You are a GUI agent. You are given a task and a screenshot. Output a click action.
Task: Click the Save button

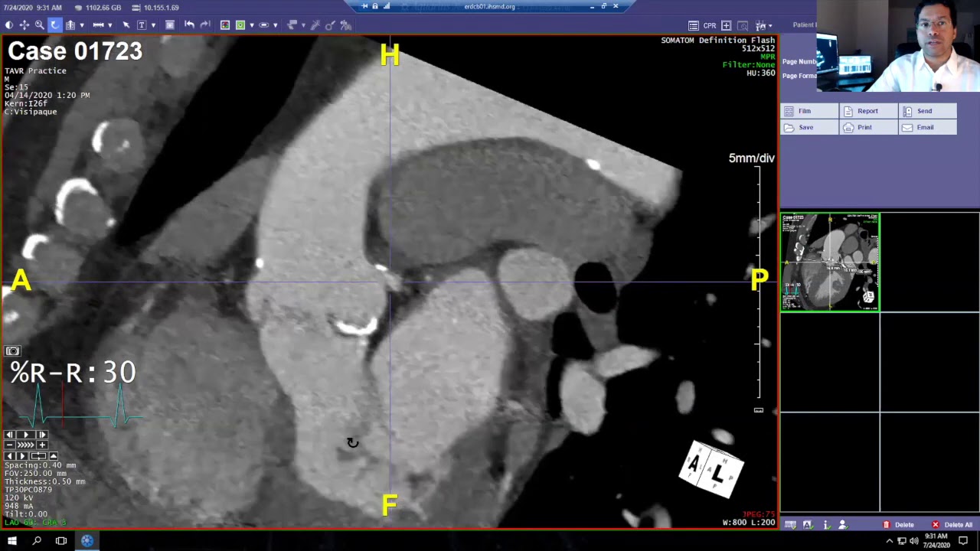(809, 127)
